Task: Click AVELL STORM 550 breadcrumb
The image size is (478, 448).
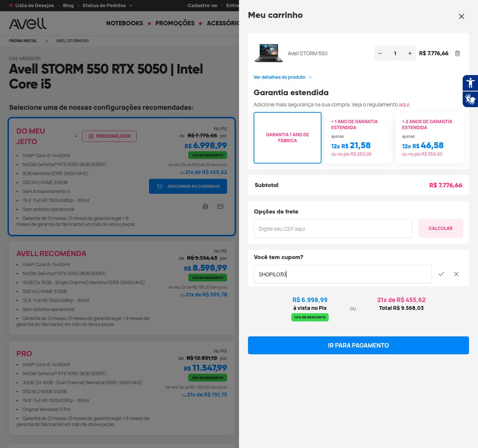Action: pyautogui.click(x=72, y=41)
